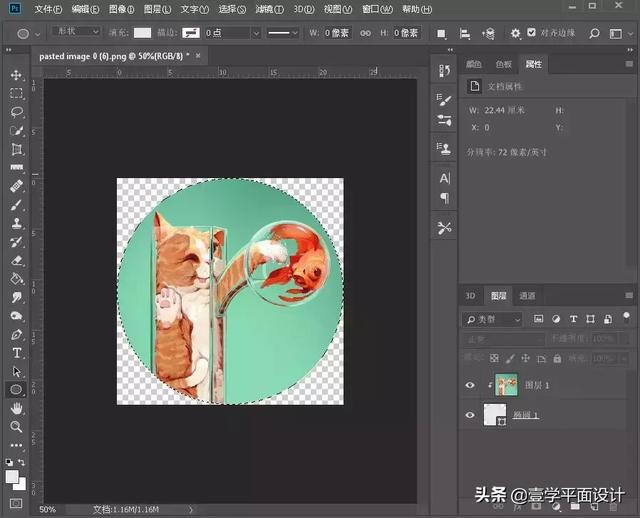The width and height of the screenshot is (640, 518).
Task: Open the extra tools ellipsis button
Action: [16, 445]
